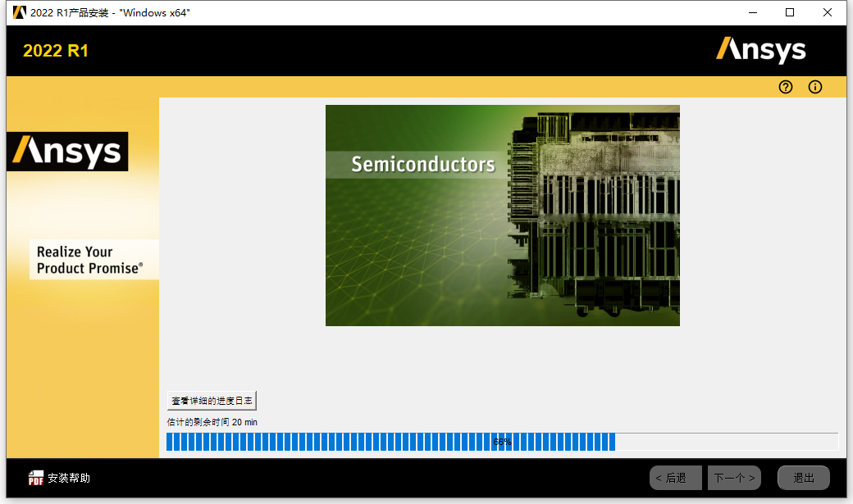
Task: Open the PDF install help icon
Action: click(36, 478)
